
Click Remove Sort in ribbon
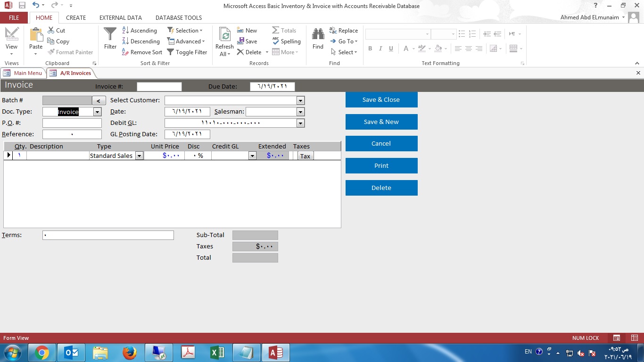click(142, 52)
